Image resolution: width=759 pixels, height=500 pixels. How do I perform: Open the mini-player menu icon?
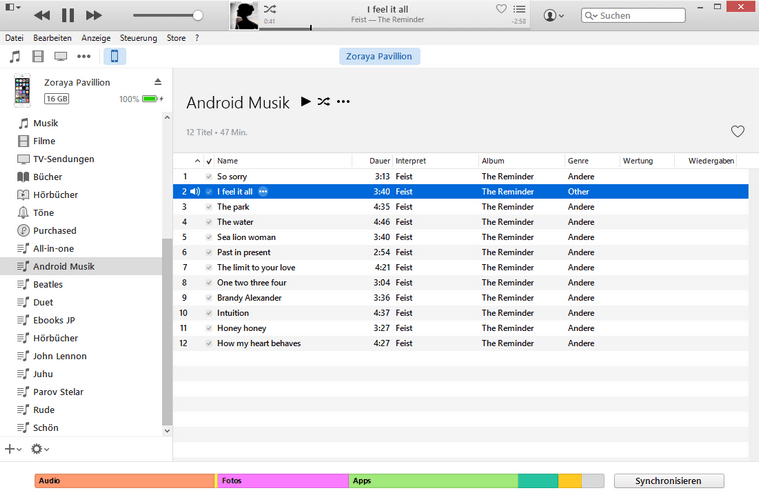13,7
